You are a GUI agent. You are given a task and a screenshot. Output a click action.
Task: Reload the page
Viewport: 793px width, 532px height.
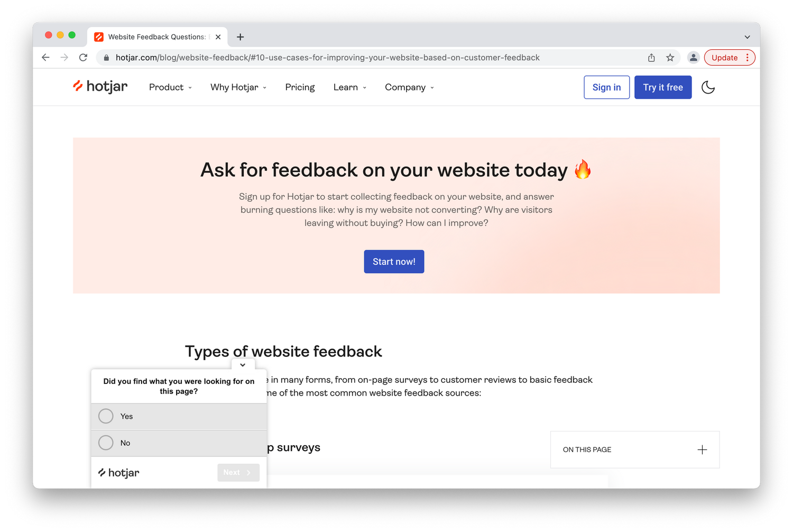tap(83, 58)
